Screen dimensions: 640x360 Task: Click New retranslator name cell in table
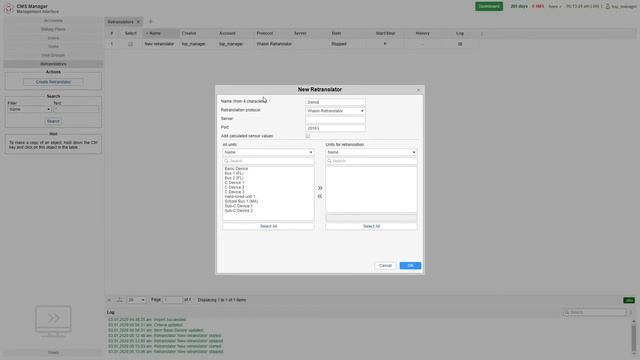pyautogui.click(x=159, y=44)
